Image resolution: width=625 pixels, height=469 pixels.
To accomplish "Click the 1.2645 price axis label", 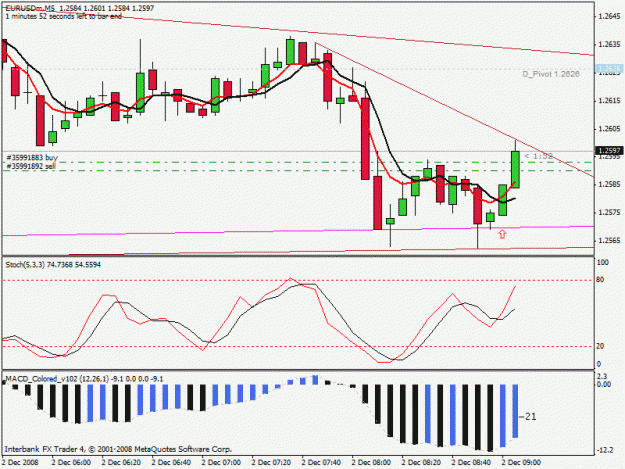I will tap(610, 16).
